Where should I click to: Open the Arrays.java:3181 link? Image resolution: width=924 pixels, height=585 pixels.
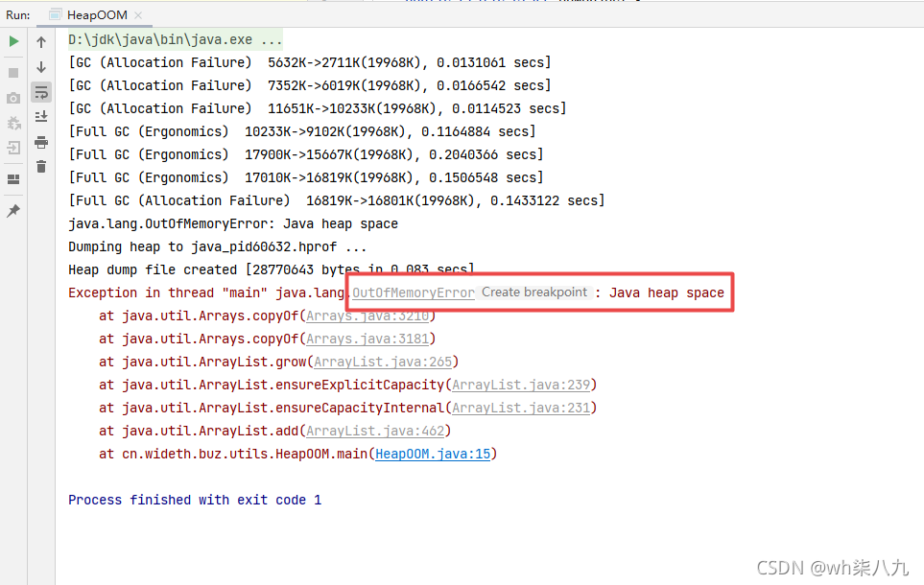[367, 339]
